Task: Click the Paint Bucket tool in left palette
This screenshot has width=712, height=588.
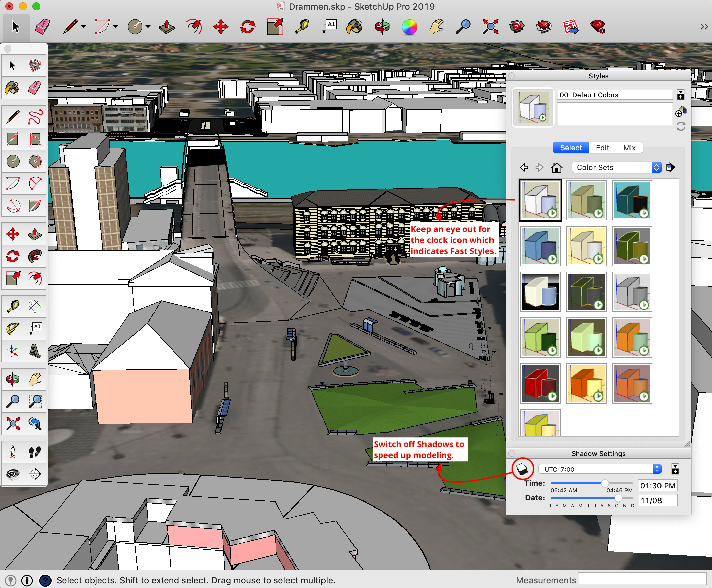Action: [x=12, y=88]
